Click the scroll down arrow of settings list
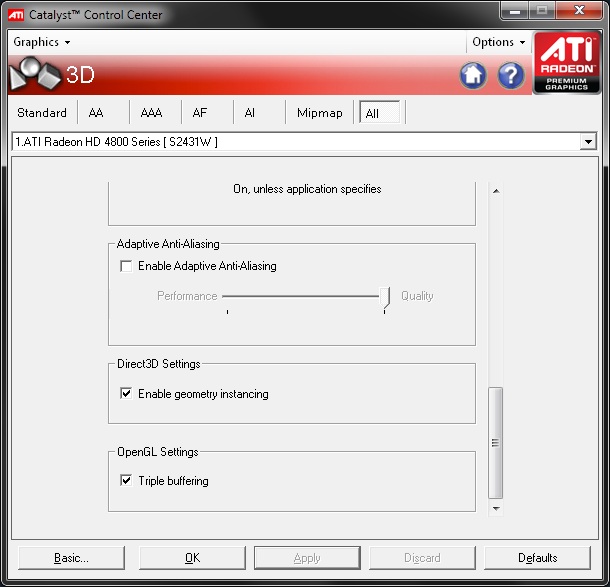 (x=496, y=508)
